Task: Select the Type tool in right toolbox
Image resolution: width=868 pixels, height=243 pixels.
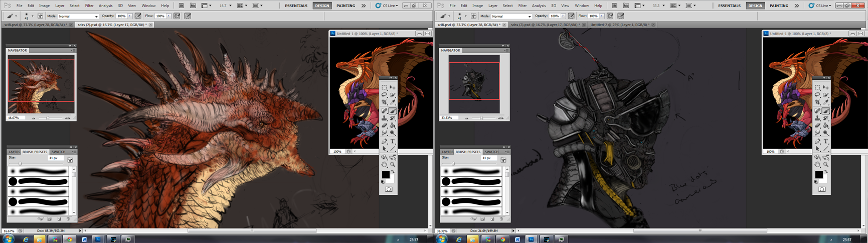Action: 826,142
